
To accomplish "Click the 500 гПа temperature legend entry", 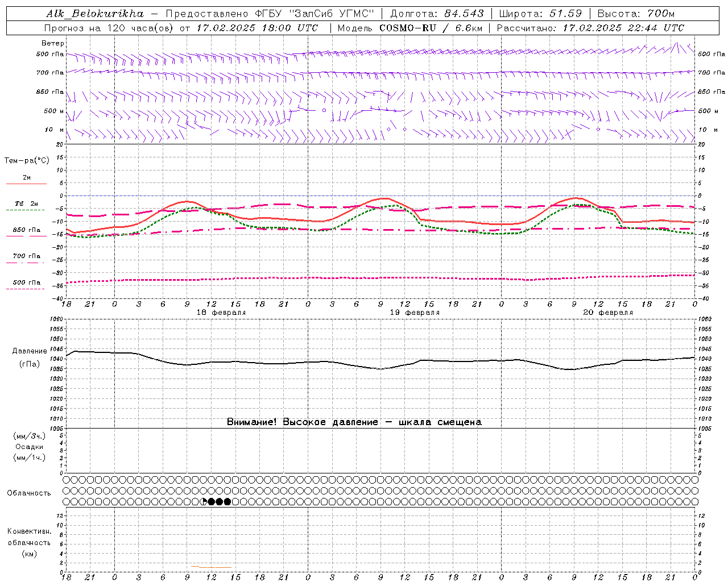I will (27, 282).
